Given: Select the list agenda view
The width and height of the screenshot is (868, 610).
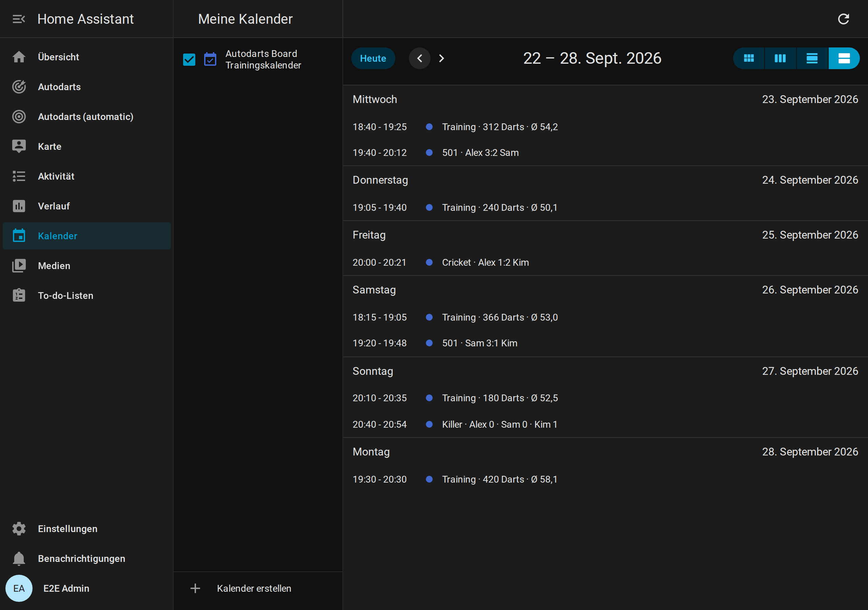Looking at the screenshot, I should tap(844, 58).
